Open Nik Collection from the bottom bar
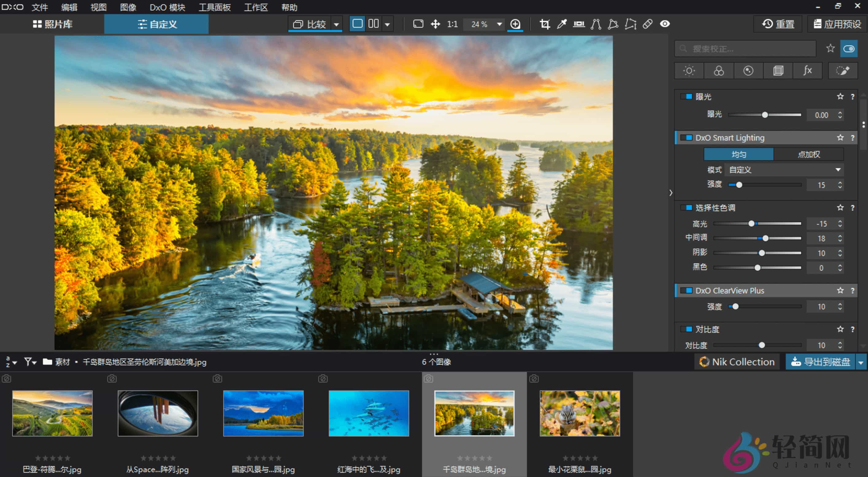This screenshot has width=868, height=477. point(737,362)
